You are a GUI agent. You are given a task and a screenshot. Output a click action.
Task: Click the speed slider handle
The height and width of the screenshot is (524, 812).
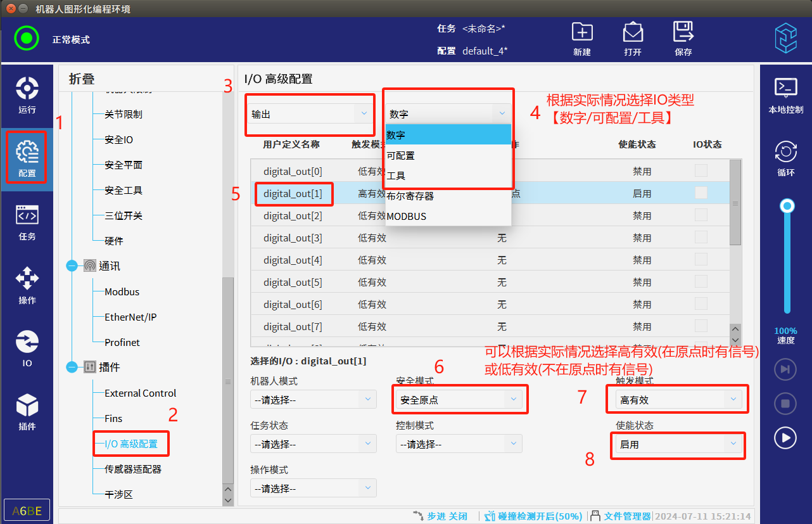(x=787, y=205)
